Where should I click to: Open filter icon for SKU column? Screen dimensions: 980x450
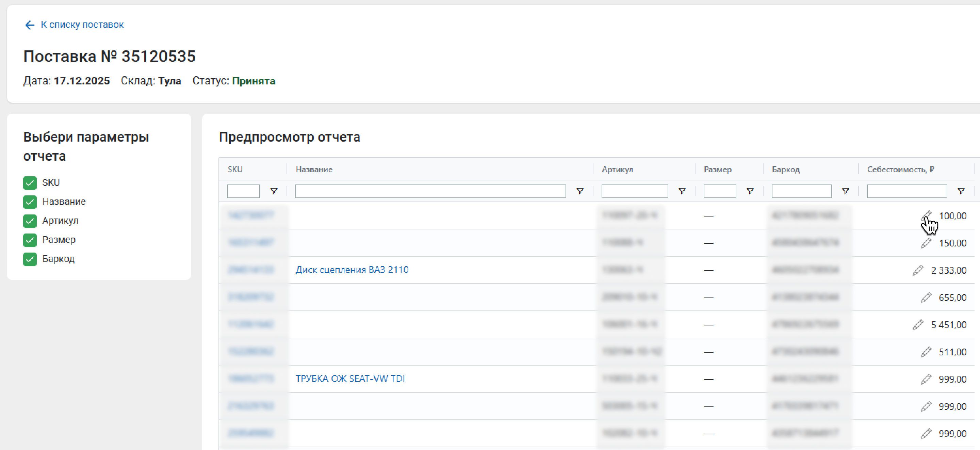click(274, 191)
